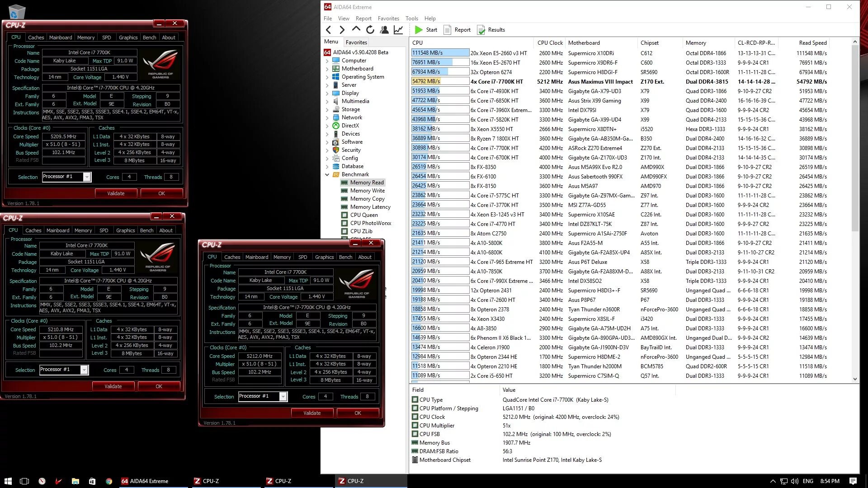The height and width of the screenshot is (488, 868).
Task: Open Task View on the taskbar
Action: (x=24, y=481)
